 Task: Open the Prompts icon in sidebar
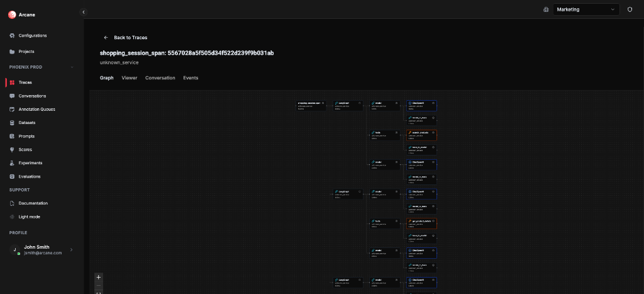tap(13, 136)
